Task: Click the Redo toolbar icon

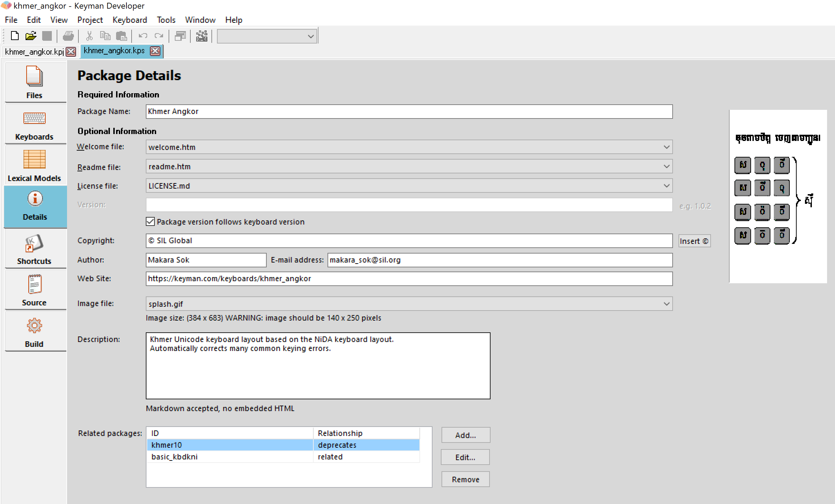Action: [x=159, y=36]
